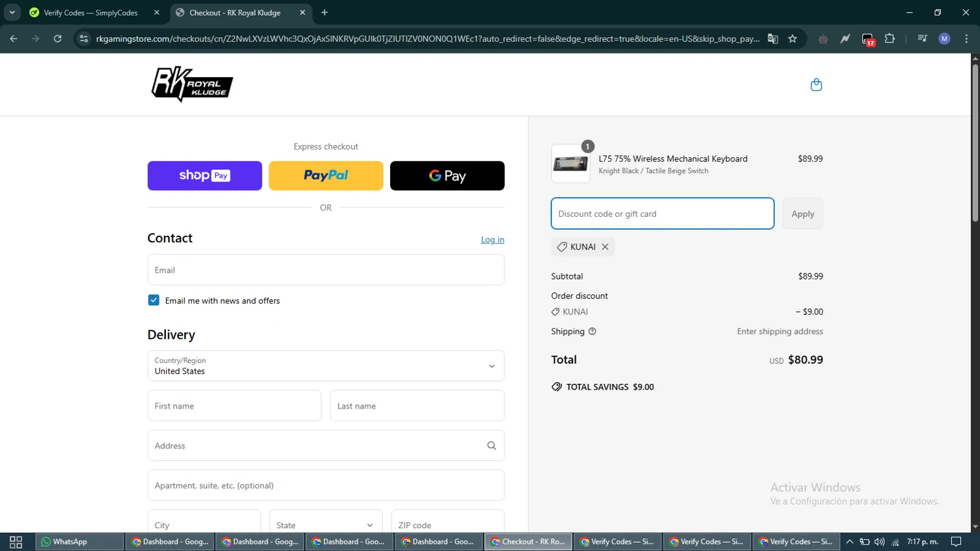This screenshot has width=980, height=551.
Task: Click the total price $80.99
Action: (x=806, y=360)
